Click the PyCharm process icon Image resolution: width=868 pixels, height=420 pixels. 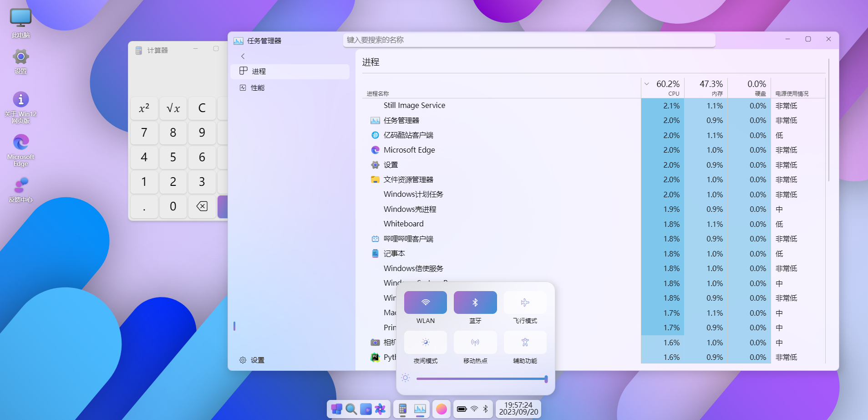tap(375, 357)
